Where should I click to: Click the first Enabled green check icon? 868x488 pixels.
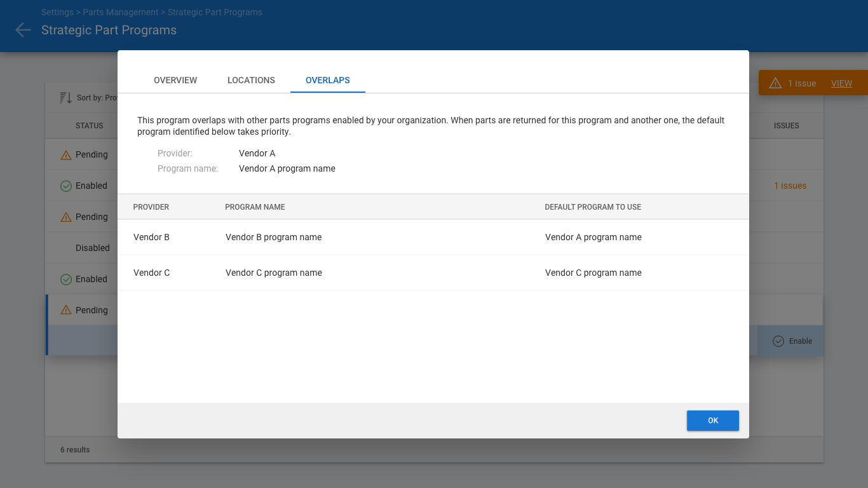coord(65,186)
